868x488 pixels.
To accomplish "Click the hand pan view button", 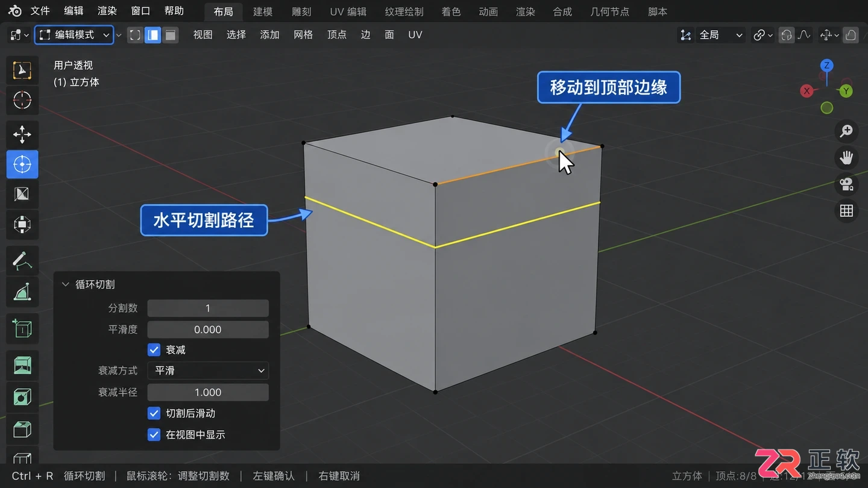I will point(846,158).
